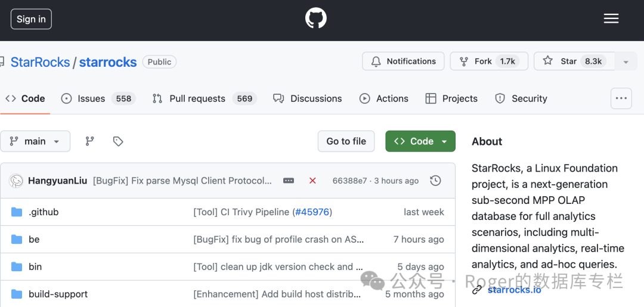View branches via the branch icon
This screenshot has width=644, height=307.
[x=89, y=141]
